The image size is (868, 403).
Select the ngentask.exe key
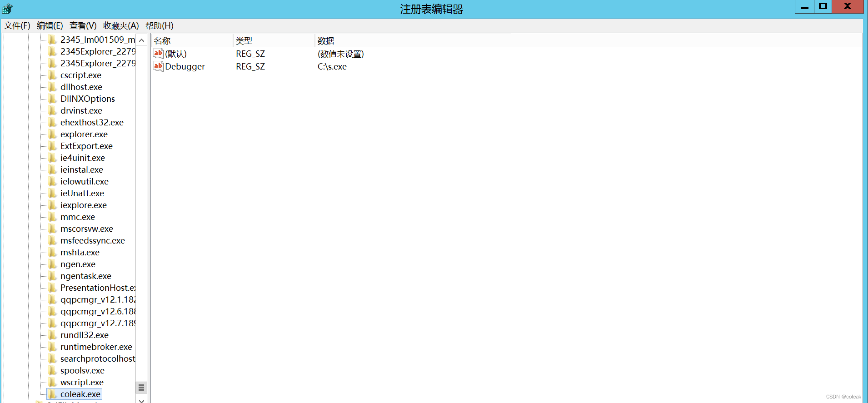point(86,276)
